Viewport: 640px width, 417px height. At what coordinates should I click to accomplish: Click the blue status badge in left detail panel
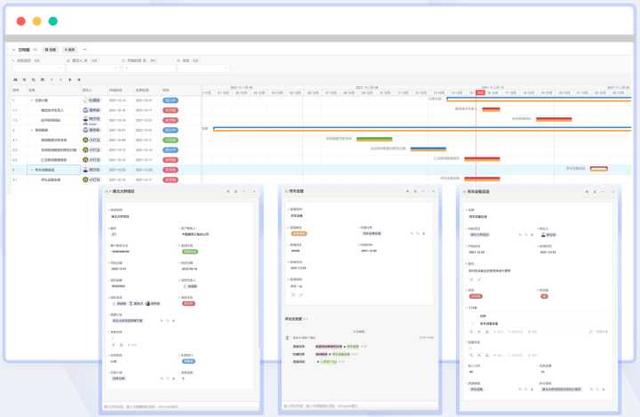tap(188, 361)
